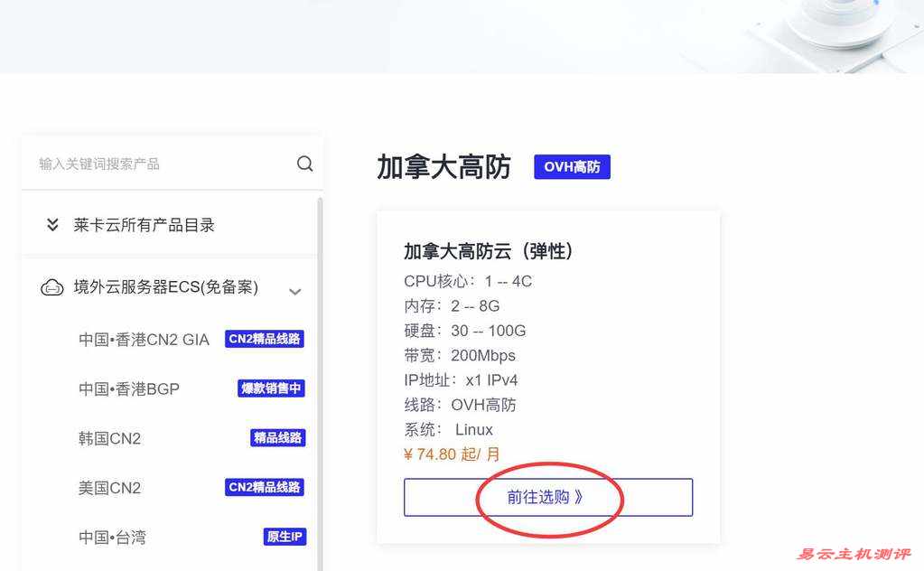Click the 线路: OVH高防 line
The image size is (924, 571).
click(x=461, y=405)
